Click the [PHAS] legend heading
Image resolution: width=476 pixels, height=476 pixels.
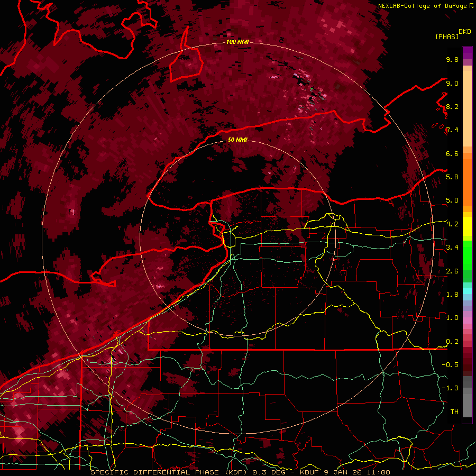pyautogui.click(x=447, y=36)
